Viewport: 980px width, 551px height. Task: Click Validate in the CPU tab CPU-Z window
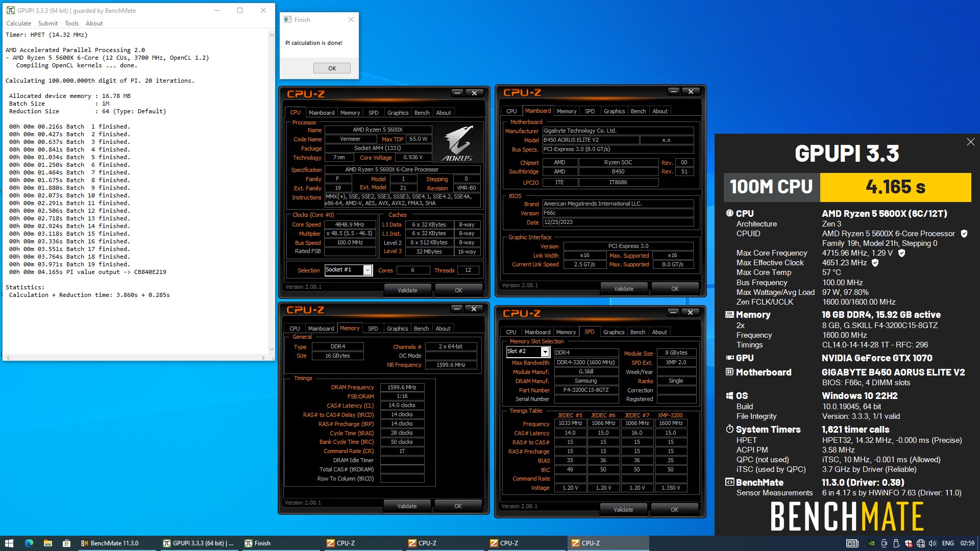407,290
